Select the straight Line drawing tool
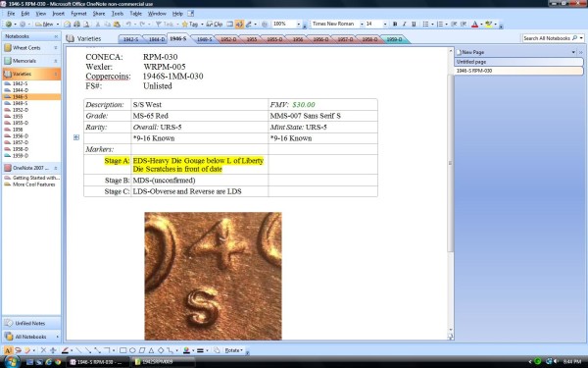Image resolution: width=588 pixels, height=368 pixels. 78,350
